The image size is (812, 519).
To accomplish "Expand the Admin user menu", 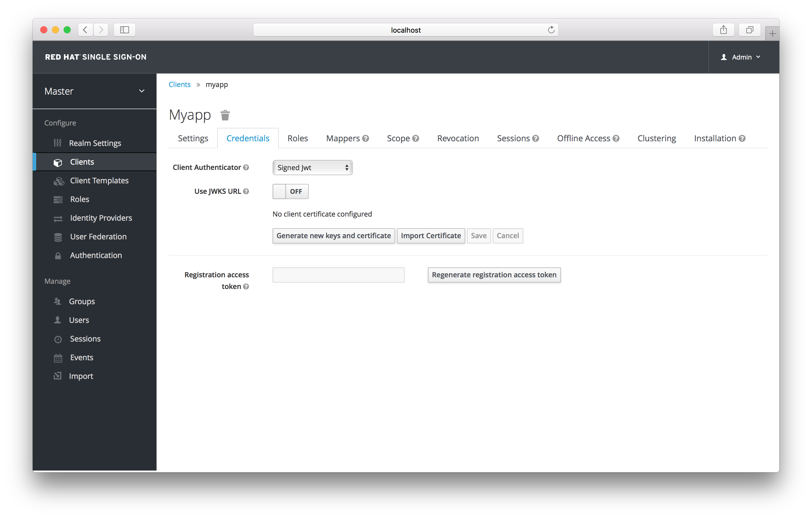I will point(739,57).
